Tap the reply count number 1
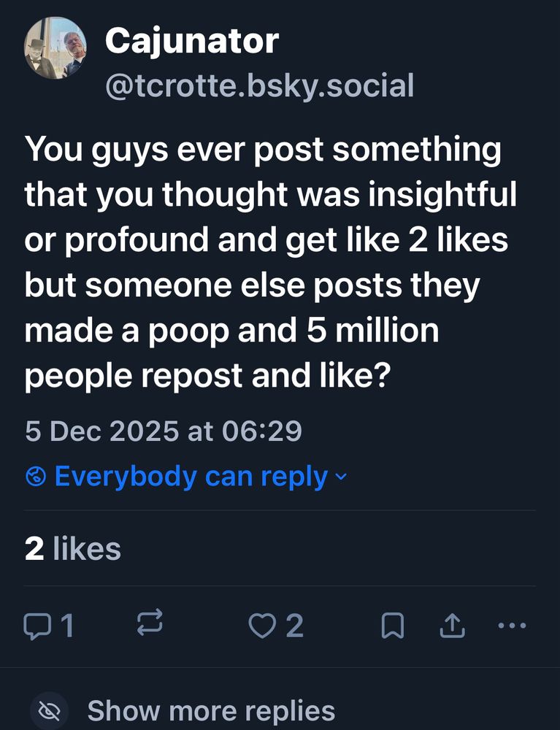 click(67, 626)
